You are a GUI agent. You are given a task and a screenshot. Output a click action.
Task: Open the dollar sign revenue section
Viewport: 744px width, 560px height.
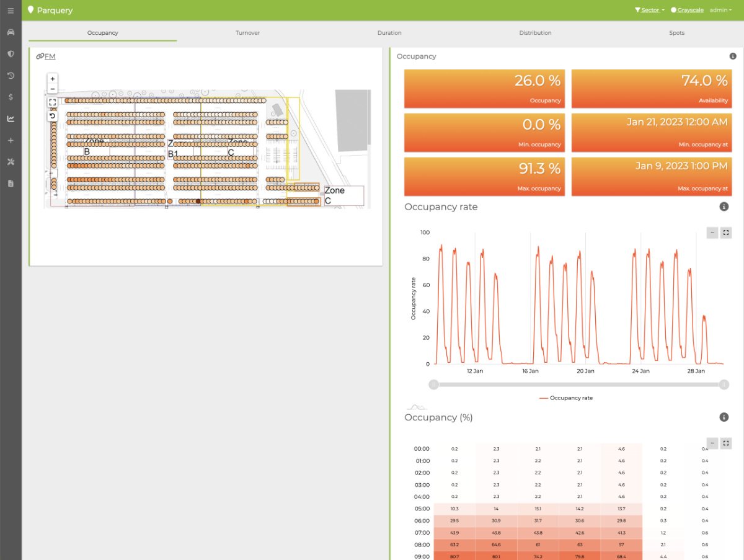tap(11, 97)
